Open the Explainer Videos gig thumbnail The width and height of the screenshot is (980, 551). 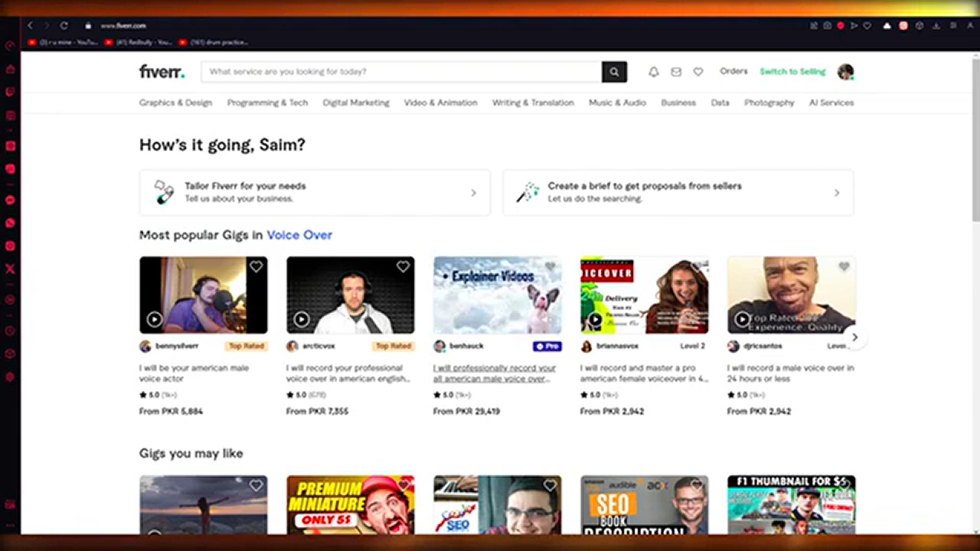498,295
